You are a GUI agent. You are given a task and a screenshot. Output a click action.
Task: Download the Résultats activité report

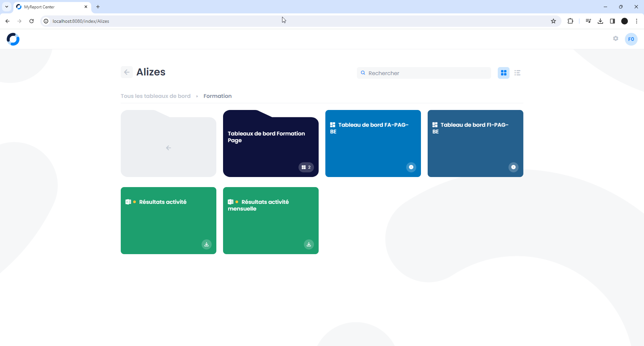tap(207, 244)
